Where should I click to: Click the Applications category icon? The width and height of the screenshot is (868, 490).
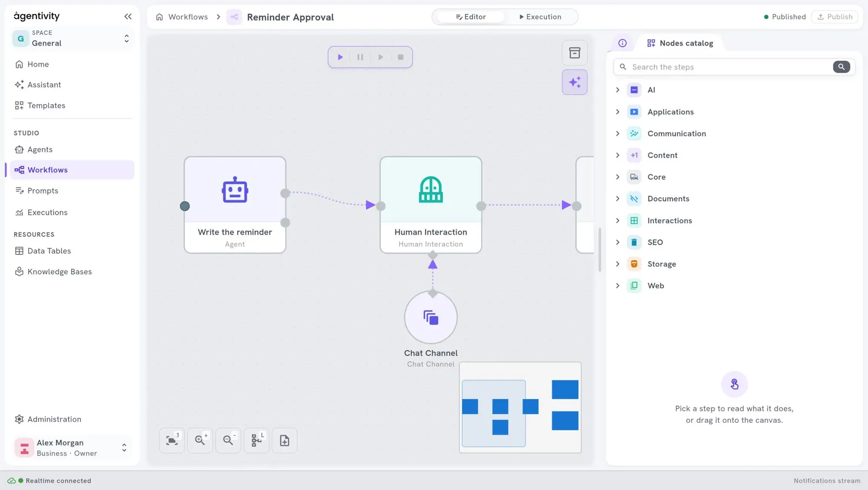[x=634, y=112]
